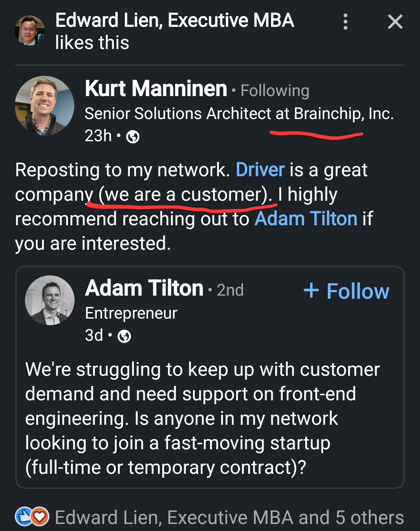Tap Edward Lien's small profile photo

point(30,31)
